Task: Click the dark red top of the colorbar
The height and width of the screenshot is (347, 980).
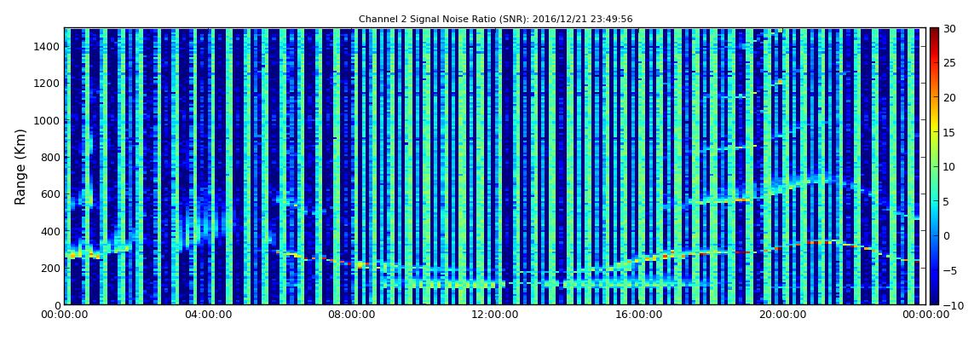Action: (x=934, y=34)
